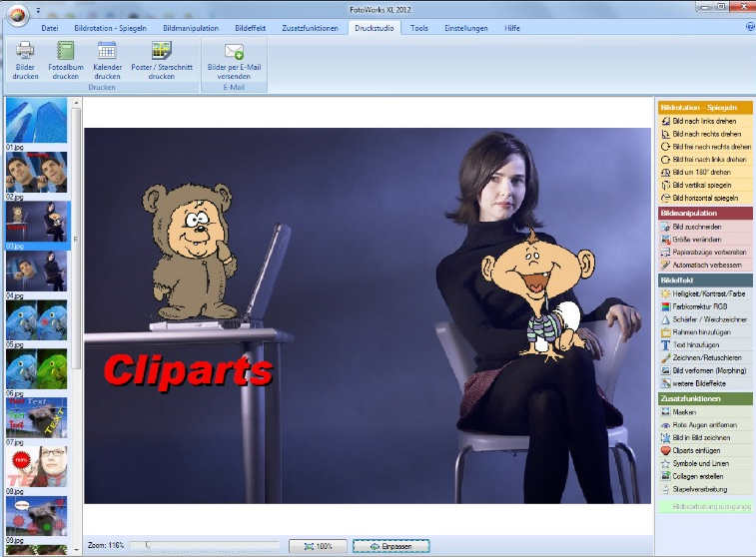Click Cliparts einfügen

pos(704,450)
